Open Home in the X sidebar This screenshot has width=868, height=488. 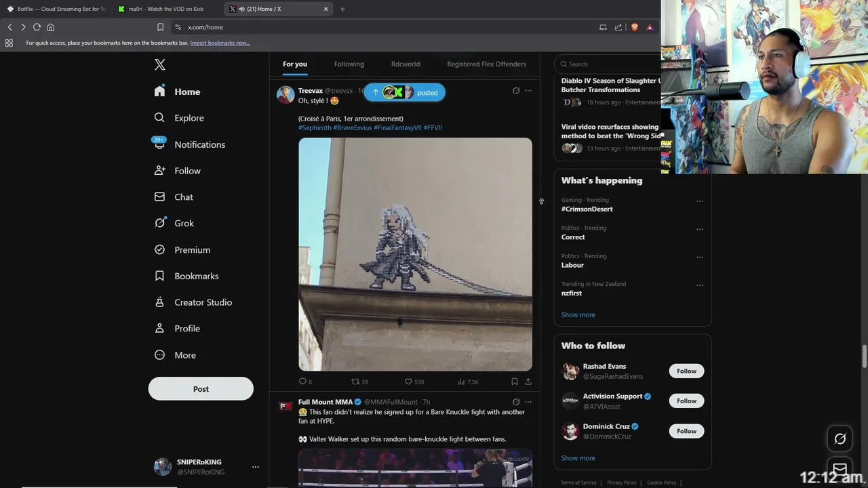[x=177, y=91]
